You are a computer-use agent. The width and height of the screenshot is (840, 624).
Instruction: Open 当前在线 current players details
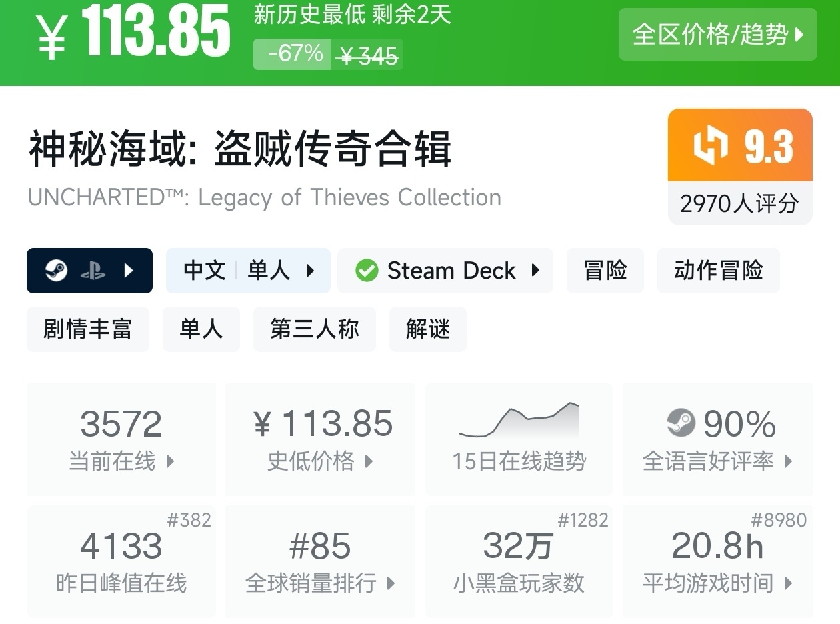[x=121, y=461]
